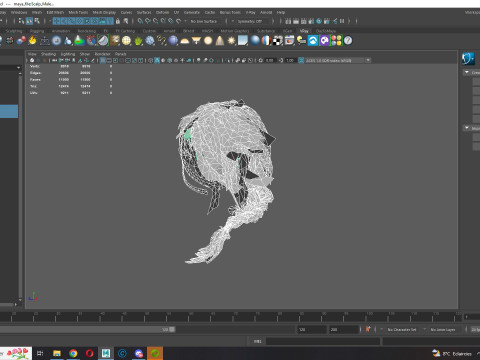Open the Arnold menu
The width and height of the screenshot is (480, 360).
pos(266,12)
